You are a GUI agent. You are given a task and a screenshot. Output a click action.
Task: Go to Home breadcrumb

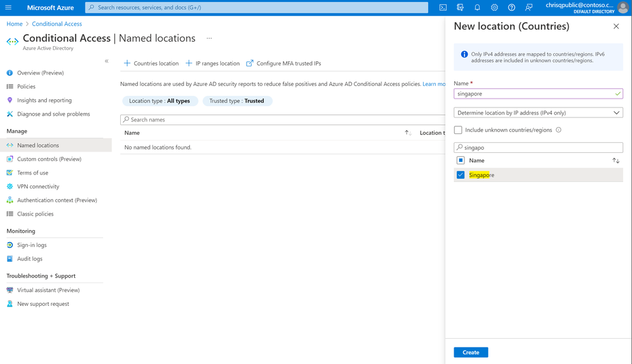coord(15,24)
